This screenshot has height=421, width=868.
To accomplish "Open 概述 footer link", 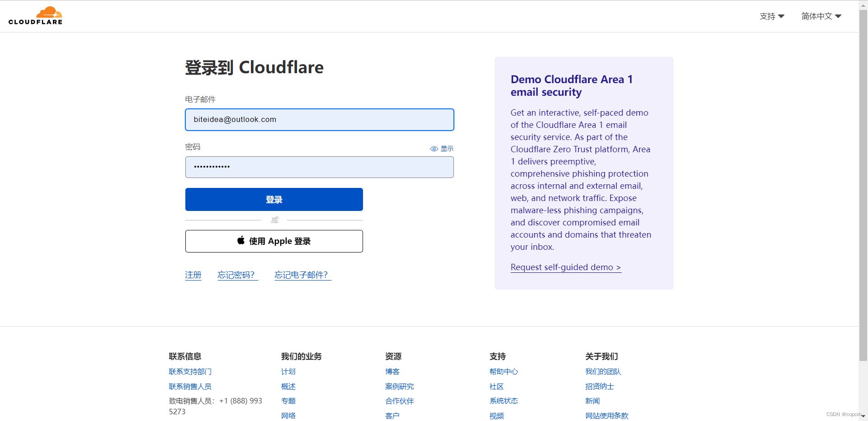I will coord(288,387).
